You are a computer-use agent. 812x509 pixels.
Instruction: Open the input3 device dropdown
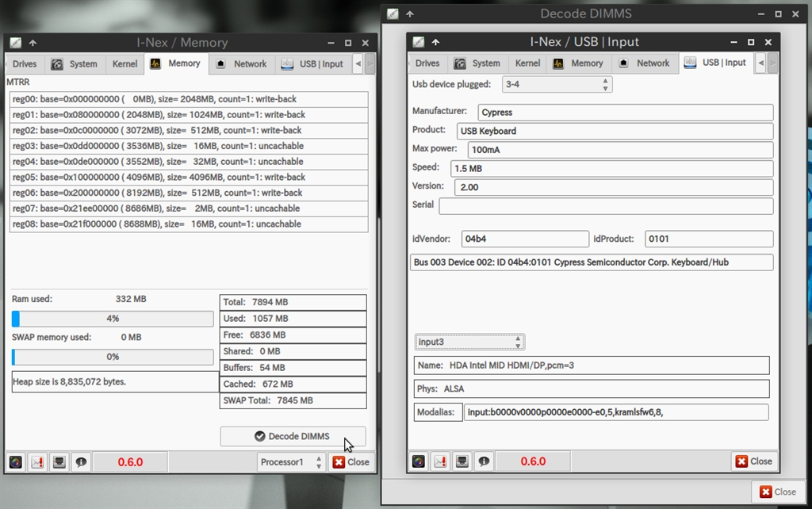point(469,342)
